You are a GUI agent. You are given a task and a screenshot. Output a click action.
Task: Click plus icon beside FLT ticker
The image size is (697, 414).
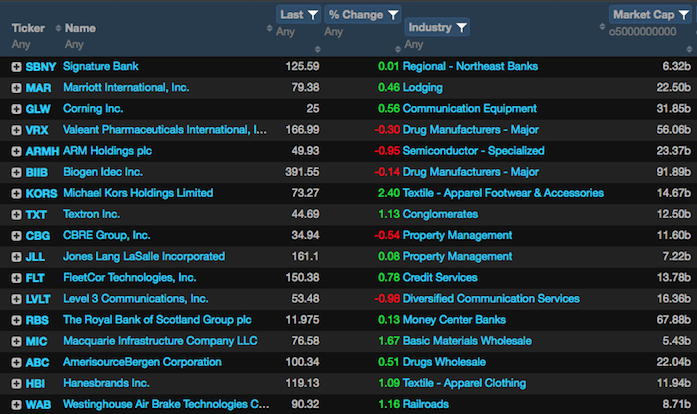[x=16, y=278]
